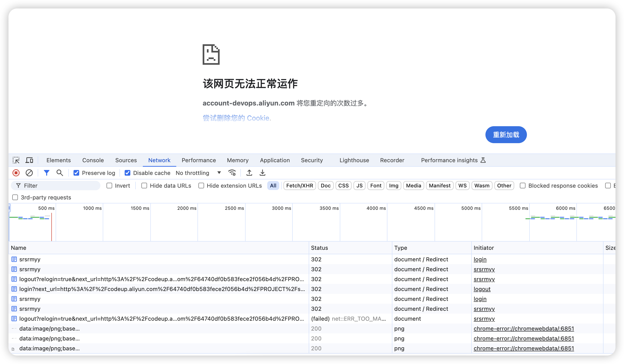The width and height of the screenshot is (624, 364).
Task: Uncheck the Disable cache checkbox
Action: [127, 173]
